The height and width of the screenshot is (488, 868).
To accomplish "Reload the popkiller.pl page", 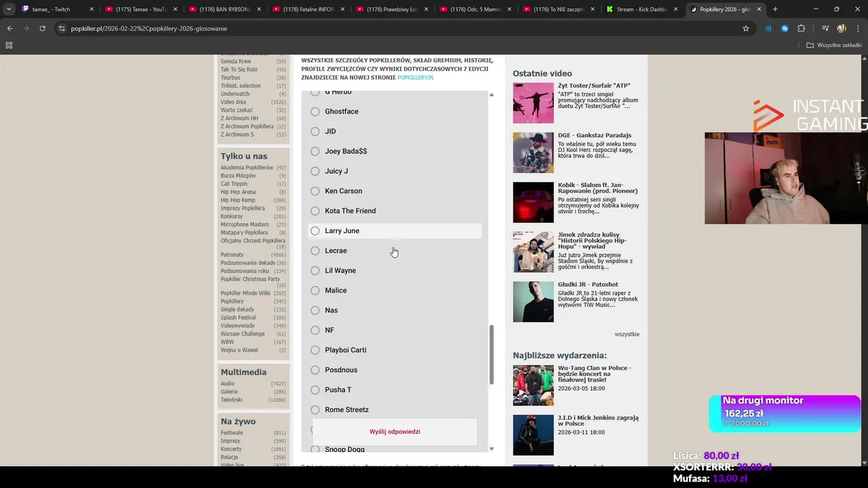I will 42,28.
